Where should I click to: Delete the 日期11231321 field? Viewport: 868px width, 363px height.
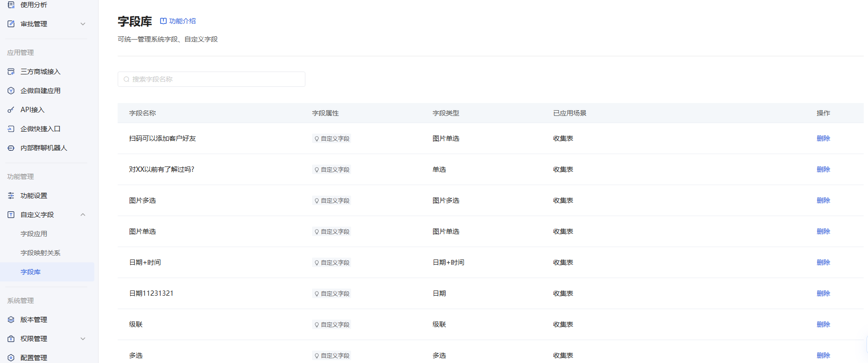tap(823, 293)
